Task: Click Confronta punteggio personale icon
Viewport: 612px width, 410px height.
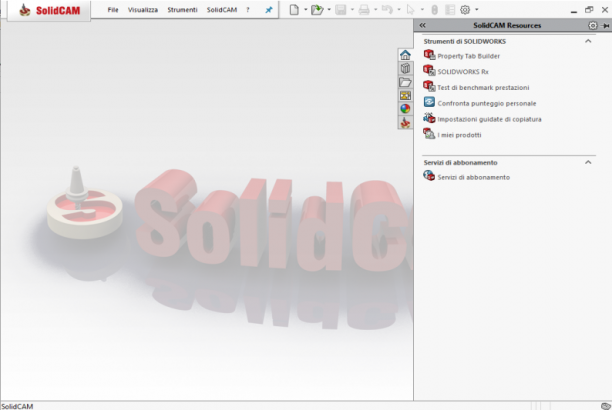Action: point(429,102)
